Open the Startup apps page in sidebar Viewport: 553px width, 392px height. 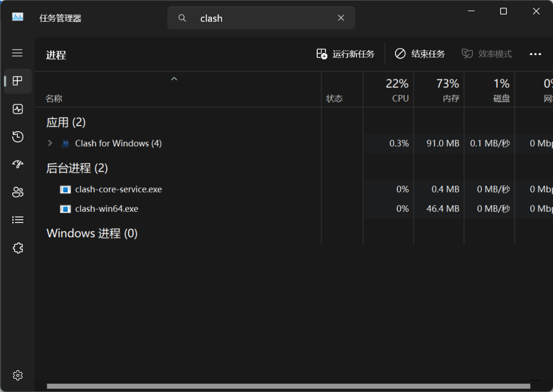pyautogui.click(x=18, y=164)
